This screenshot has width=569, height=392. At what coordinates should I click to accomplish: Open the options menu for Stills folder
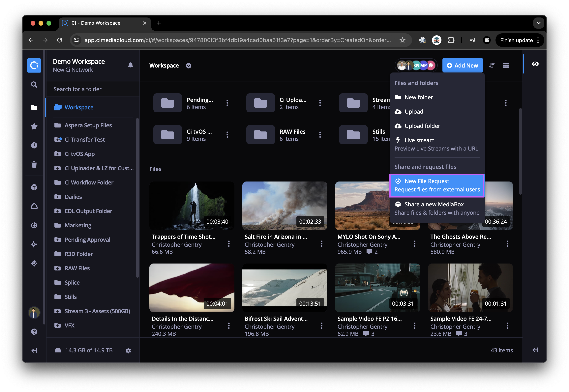click(413, 134)
